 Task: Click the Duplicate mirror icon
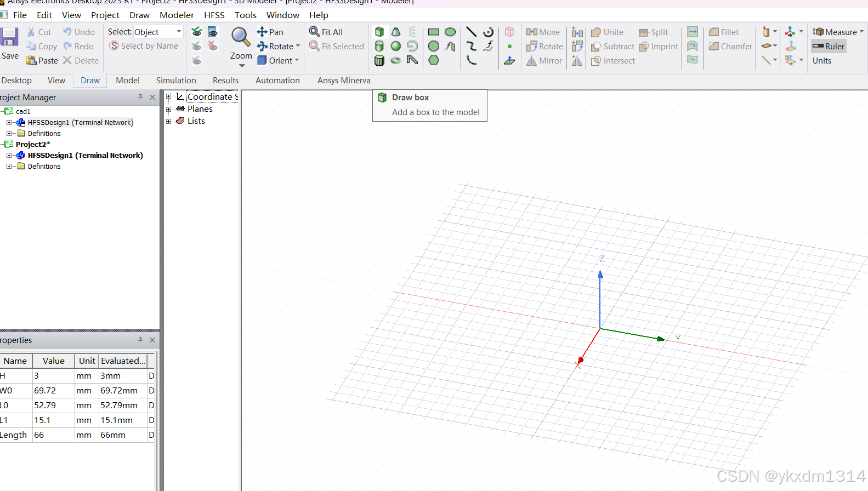click(577, 60)
